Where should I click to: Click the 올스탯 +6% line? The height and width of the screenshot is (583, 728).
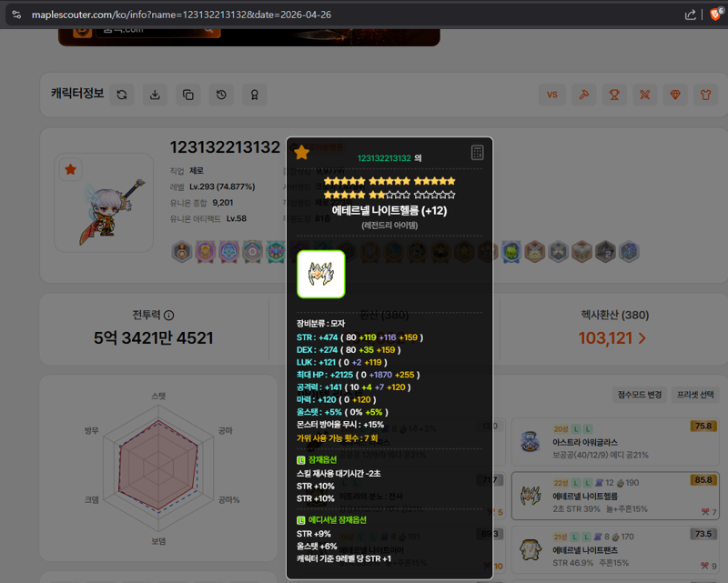tap(317, 547)
